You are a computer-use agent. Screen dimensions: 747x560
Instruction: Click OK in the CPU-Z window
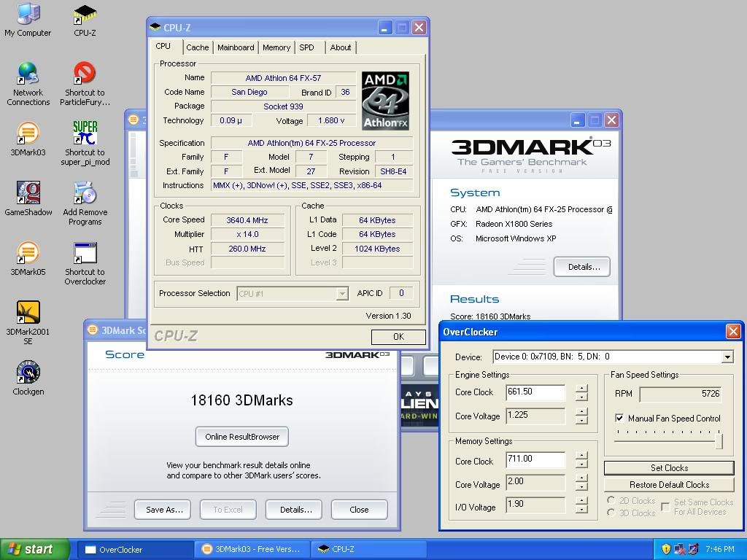[x=398, y=337]
